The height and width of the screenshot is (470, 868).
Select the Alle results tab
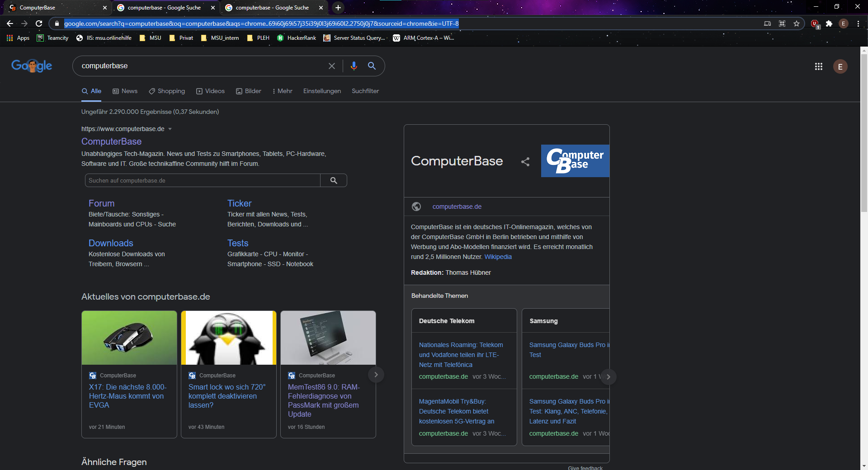[91, 91]
